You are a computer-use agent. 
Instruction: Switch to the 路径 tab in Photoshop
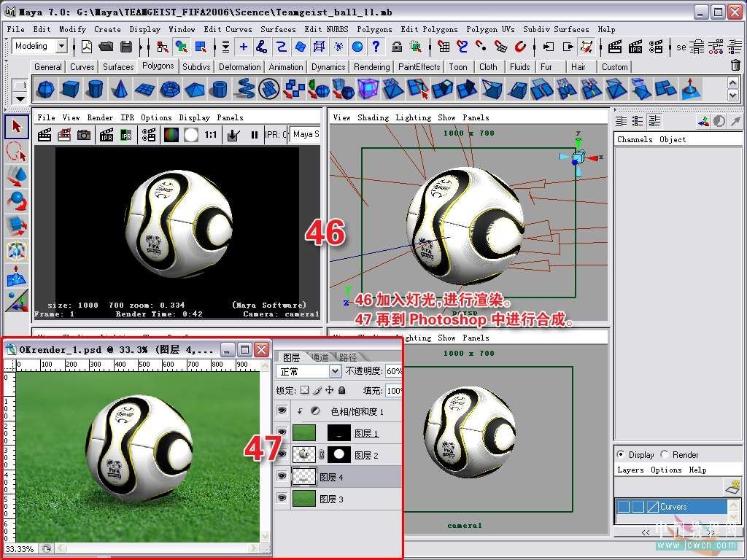(348, 357)
